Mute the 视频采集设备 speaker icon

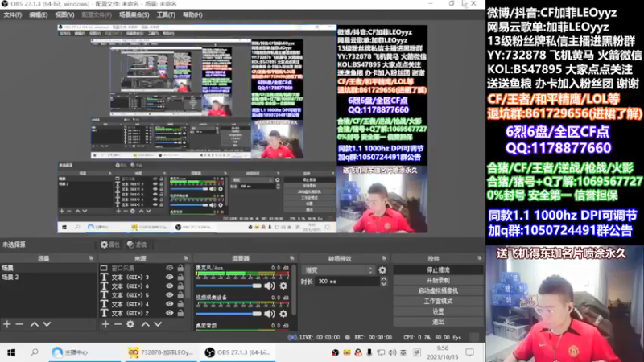[x=270, y=314]
